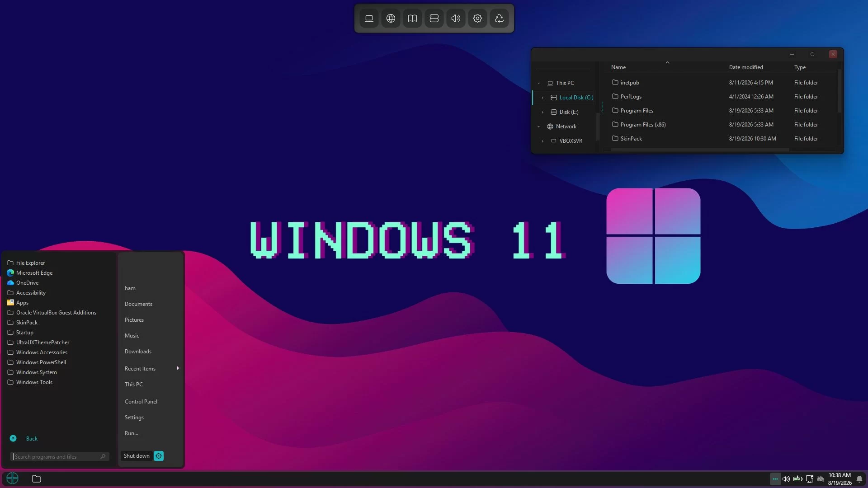Click the crossed-out cloud tray icon

pos(821,479)
